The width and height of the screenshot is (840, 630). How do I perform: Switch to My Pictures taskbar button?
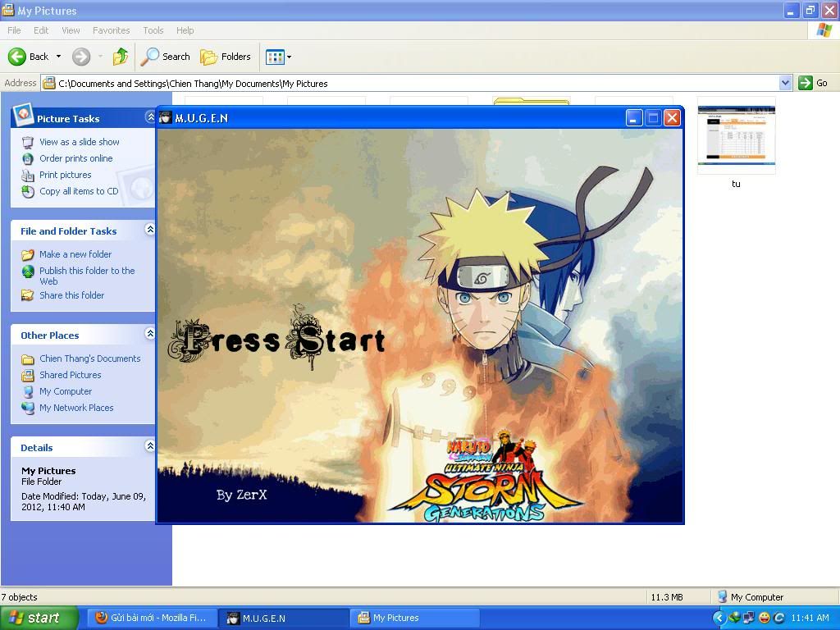coord(415,619)
